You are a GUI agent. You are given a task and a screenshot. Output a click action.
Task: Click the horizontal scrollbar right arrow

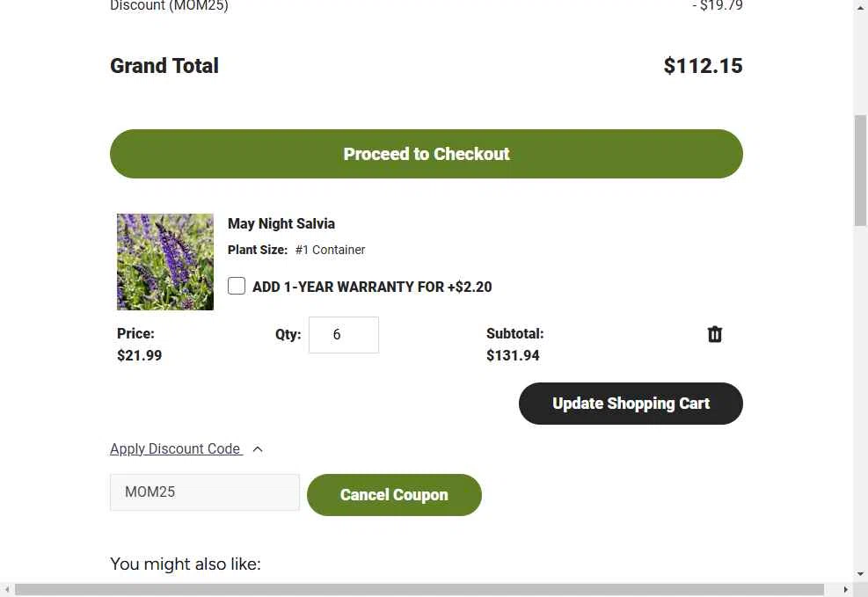(x=845, y=590)
